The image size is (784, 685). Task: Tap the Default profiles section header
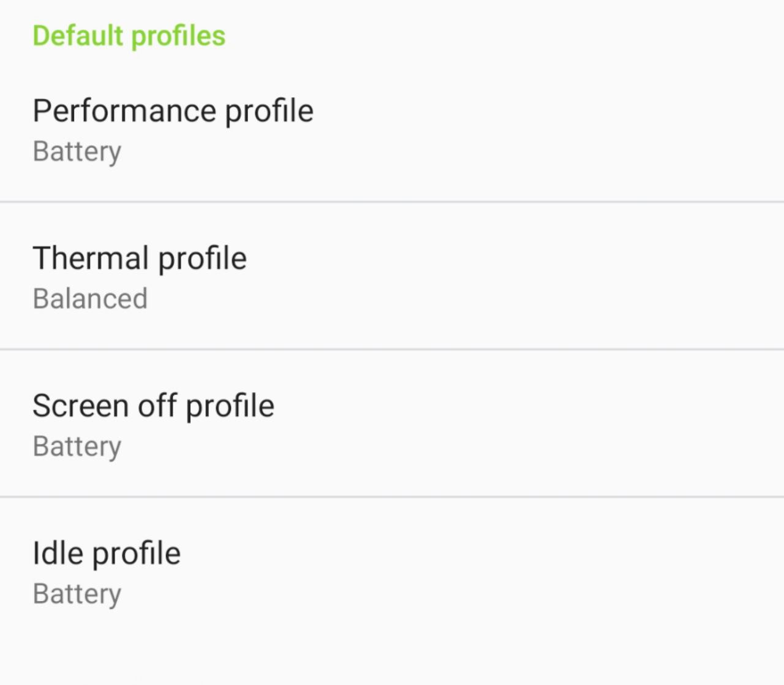[129, 36]
